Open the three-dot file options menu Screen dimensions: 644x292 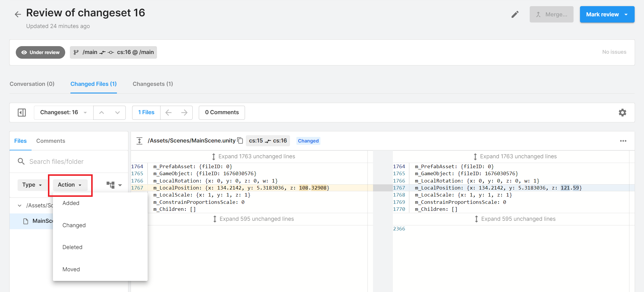click(623, 141)
